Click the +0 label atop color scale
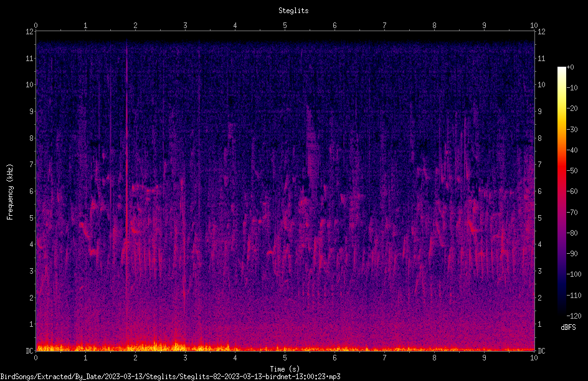This screenshot has height=381, width=588. pyautogui.click(x=571, y=67)
